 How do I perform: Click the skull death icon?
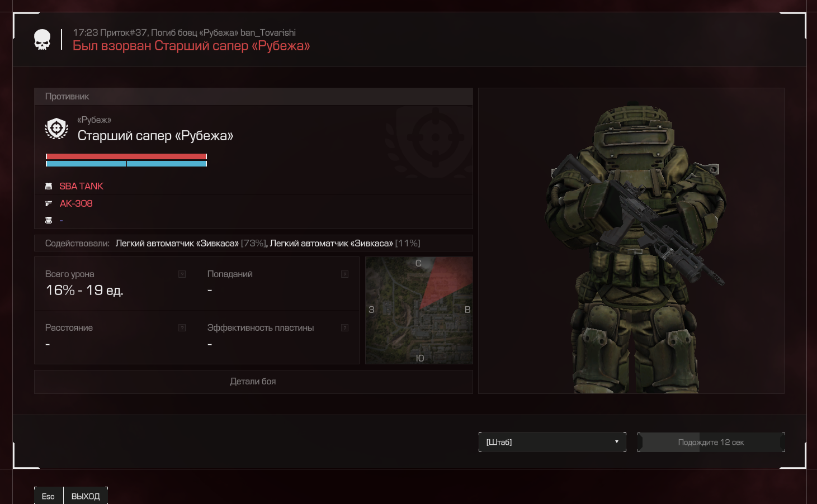click(42, 40)
